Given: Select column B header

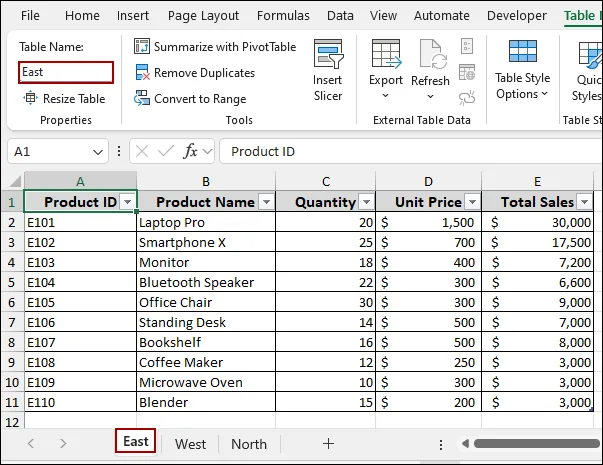Looking at the screenshot, I should [x=206, y=181].
